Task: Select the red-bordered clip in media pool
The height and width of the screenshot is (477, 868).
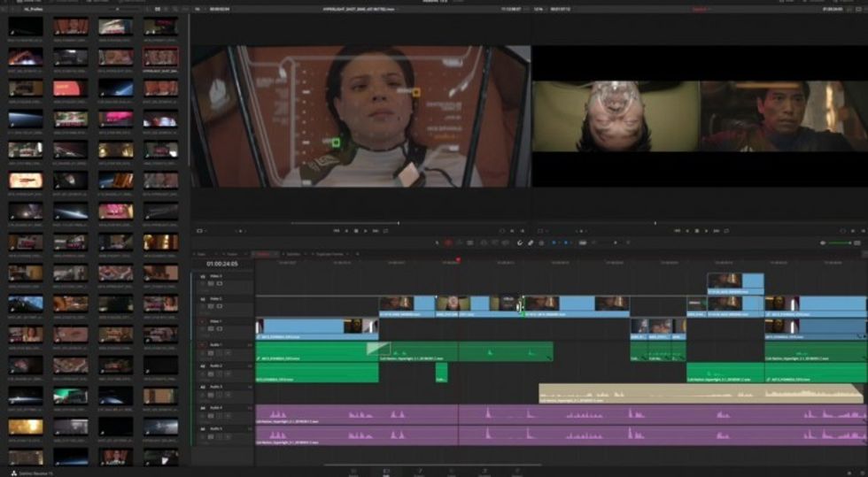Action: [160, 57]
